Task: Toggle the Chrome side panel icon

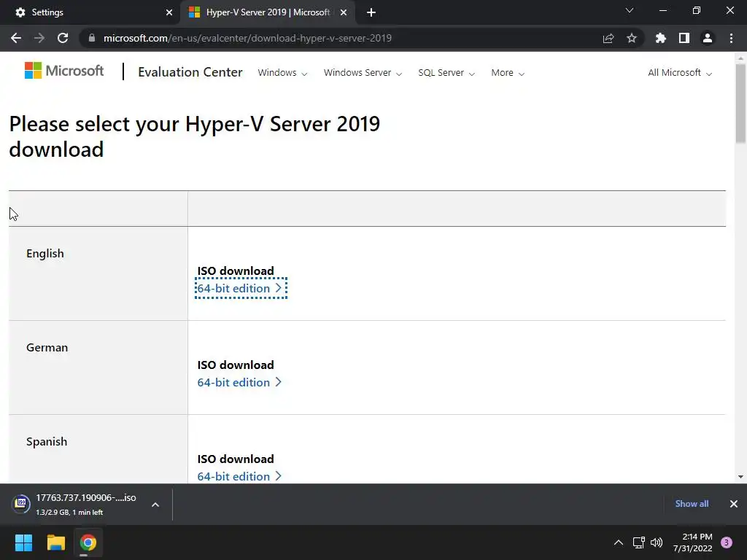Action: pos(684,38)
